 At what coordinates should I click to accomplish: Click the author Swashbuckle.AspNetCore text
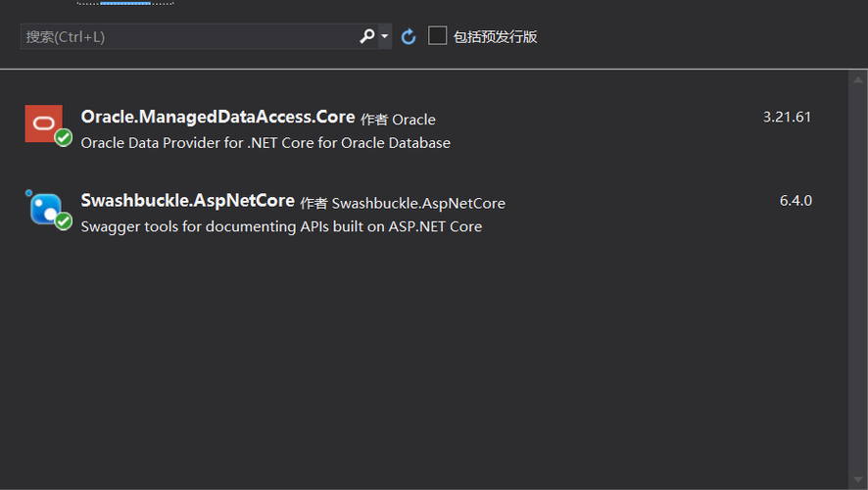tap(418, 204)
